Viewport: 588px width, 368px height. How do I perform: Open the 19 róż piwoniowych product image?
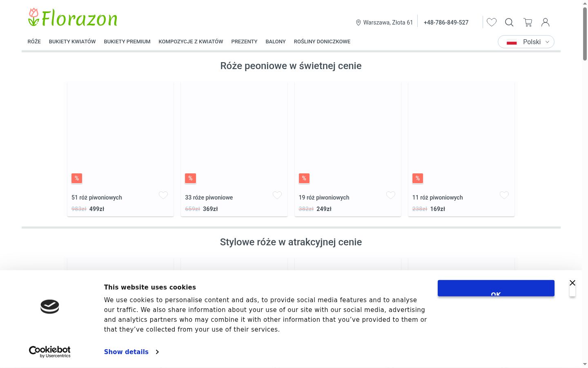[x=348, y=135]
